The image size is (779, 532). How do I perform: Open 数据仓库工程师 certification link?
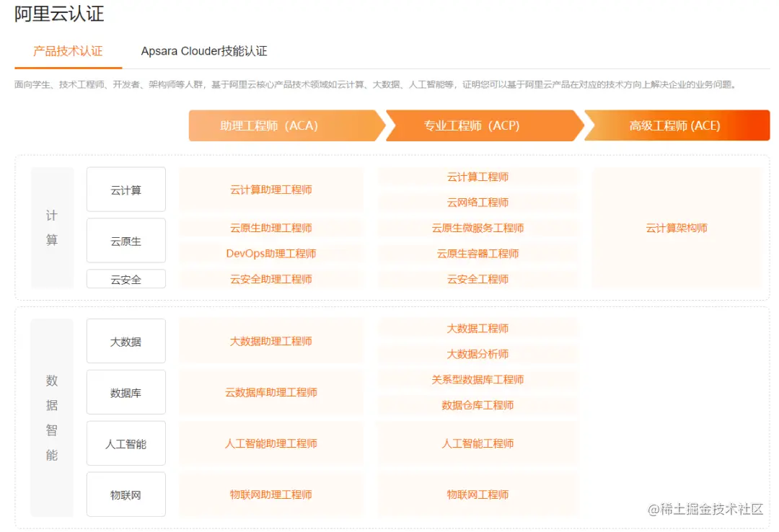[477, 405]
